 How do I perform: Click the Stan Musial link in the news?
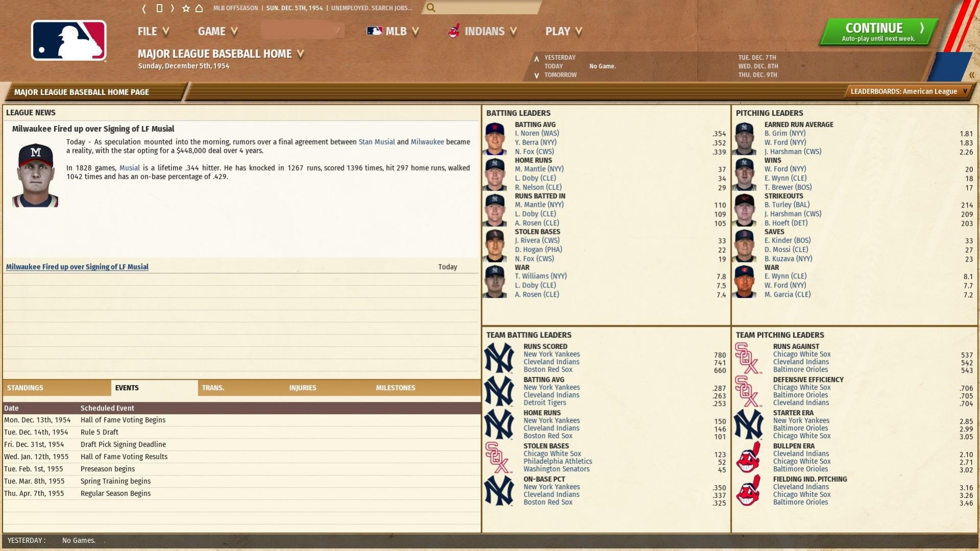[376, 142]
